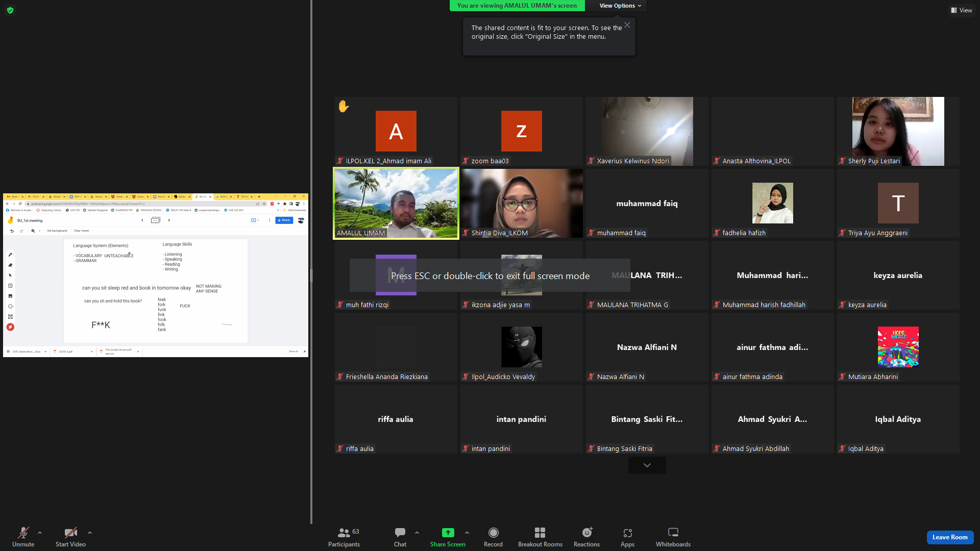The height and width of the screenshot is (551, 980).
Task: Expand share options arrow beside Share Screen
Action: pos(467,533)
